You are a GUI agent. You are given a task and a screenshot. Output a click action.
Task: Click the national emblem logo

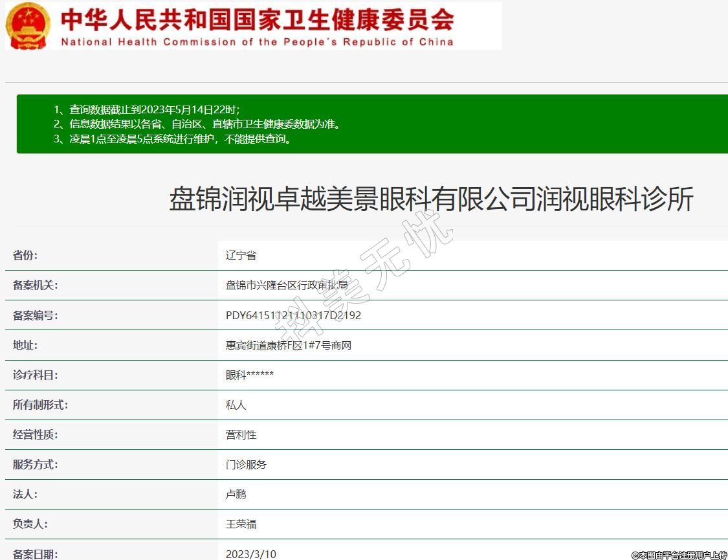[x=28, y=26]
